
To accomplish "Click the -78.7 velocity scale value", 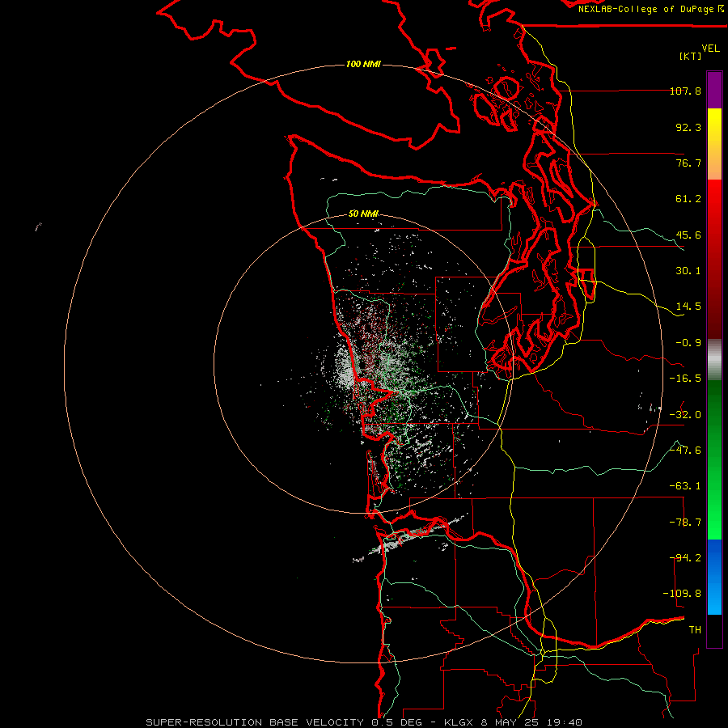I will pos(685,523).
